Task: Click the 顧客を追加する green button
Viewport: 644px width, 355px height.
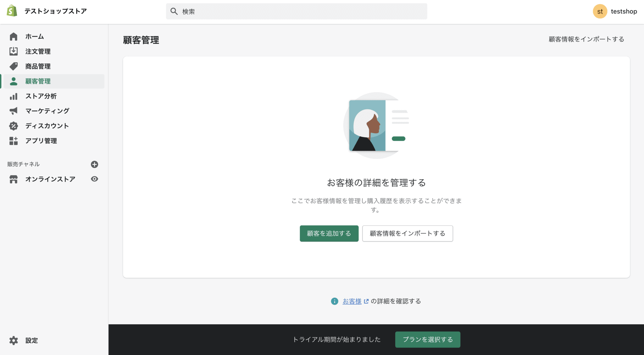Action: [x=329, y=233]
